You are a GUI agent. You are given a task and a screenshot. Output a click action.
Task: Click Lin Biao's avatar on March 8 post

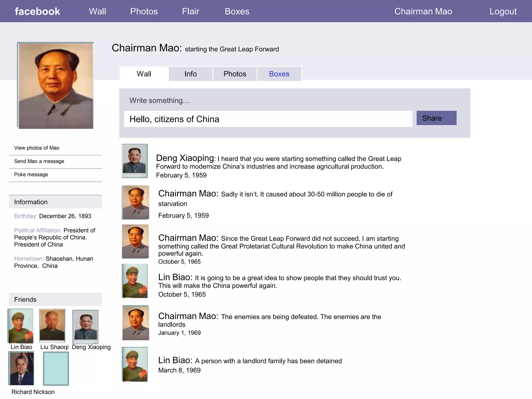(135, 364)
